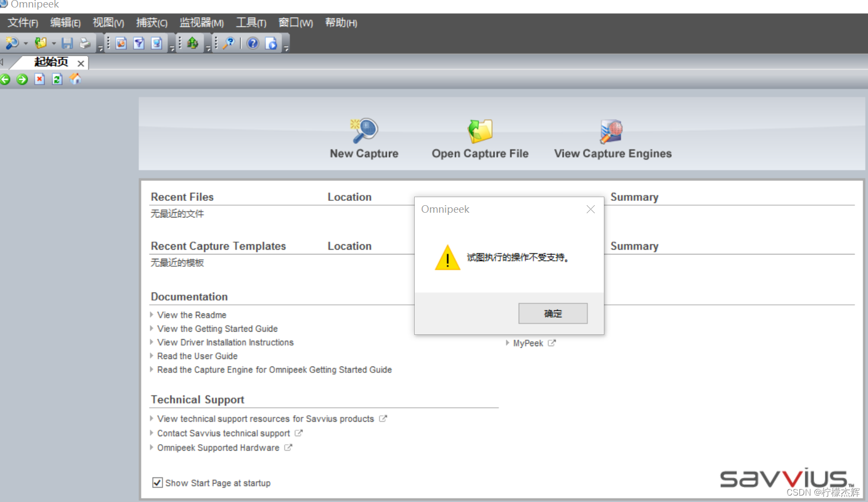868x502 pixels.
Task: Click the New Capture magnifier toolbar icon
Action: [x=12, y=43]
